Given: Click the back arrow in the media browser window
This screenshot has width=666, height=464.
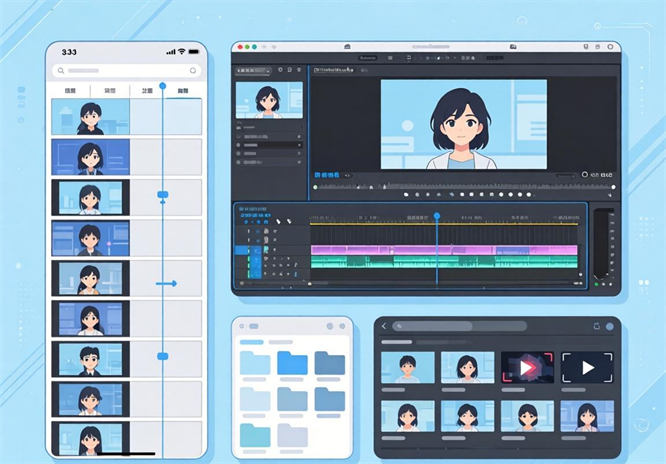Looking at the screenshot, I should point(384,326).
